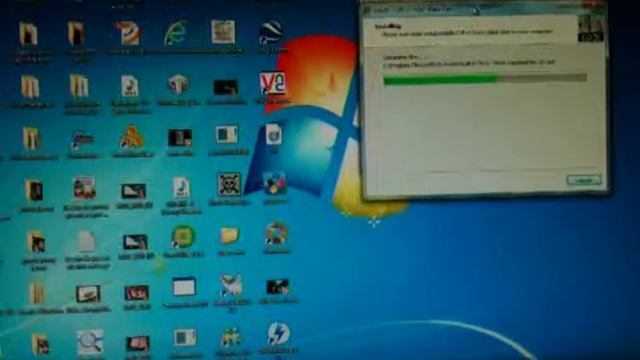Open the green 'e' browser desktop icon
Viewport: 640px width, 360px height.
[x=176, y=33]
